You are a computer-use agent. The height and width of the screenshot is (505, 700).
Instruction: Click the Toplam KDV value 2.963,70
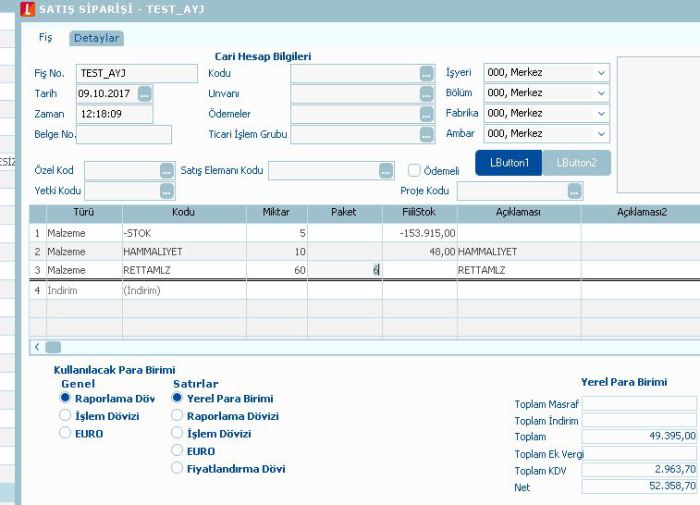(639, 470)
